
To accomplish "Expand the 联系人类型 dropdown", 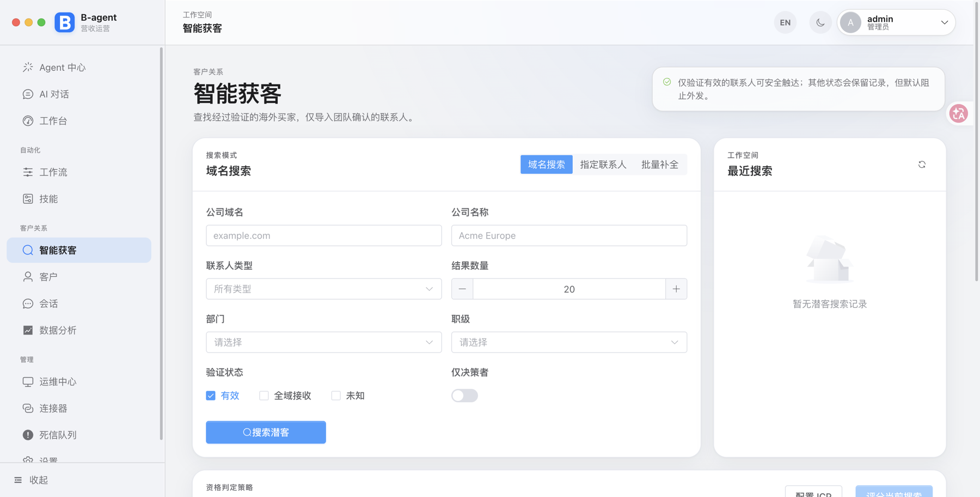I will point(324,289).
